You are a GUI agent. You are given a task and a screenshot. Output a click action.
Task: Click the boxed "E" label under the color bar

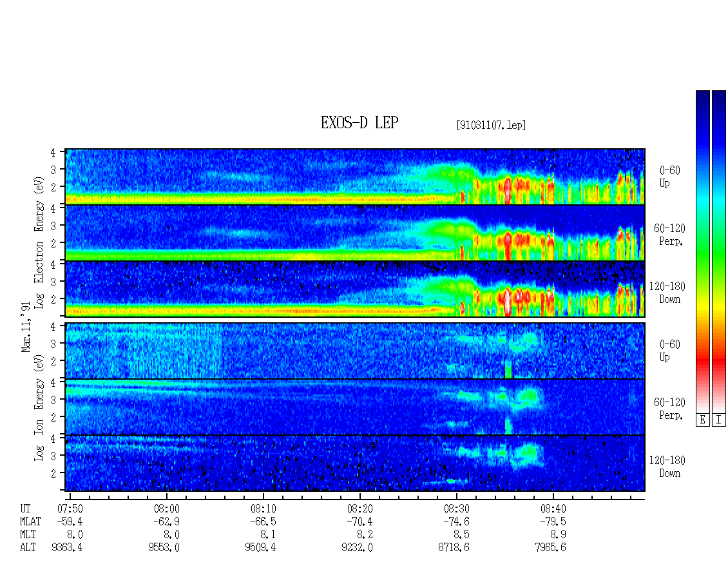tap(702, 420)
